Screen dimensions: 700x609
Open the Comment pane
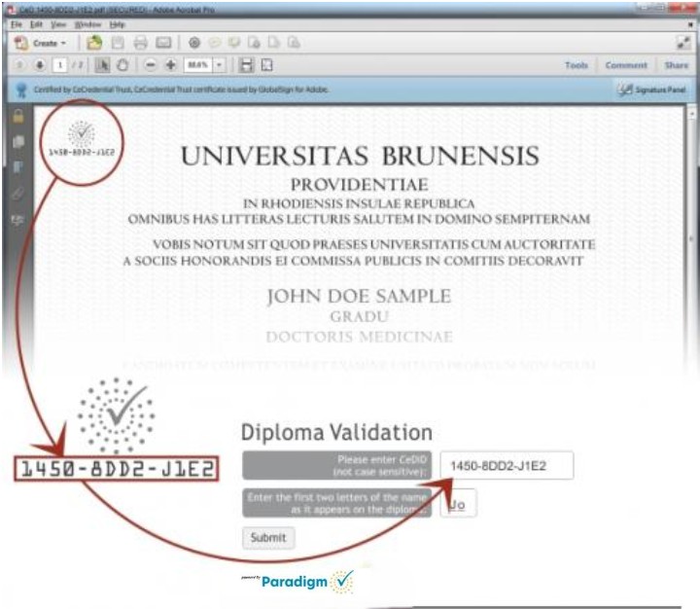pyautogui.click(x=626, y=65)
